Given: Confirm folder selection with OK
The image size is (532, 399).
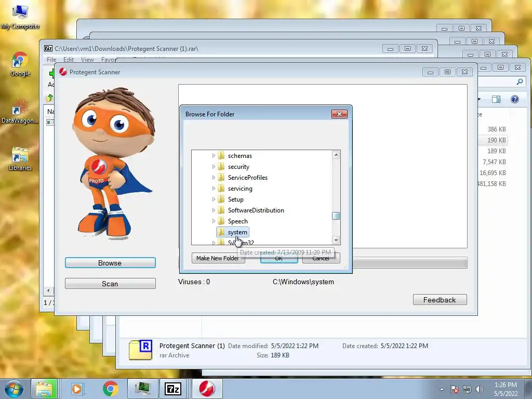Looking at the screenshot, I should [x=279, y=258].
